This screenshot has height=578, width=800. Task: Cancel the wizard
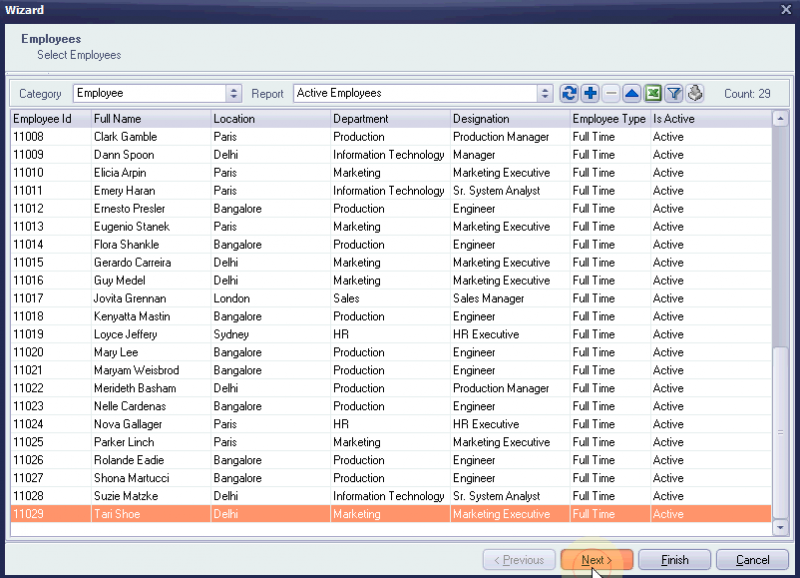(752, 560)
